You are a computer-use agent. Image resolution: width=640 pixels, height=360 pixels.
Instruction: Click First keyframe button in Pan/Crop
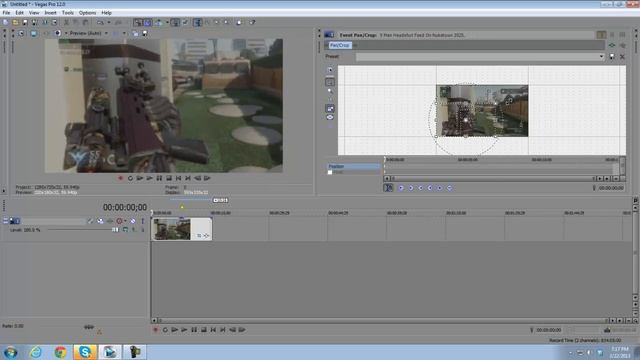click(x=401, y=188)
